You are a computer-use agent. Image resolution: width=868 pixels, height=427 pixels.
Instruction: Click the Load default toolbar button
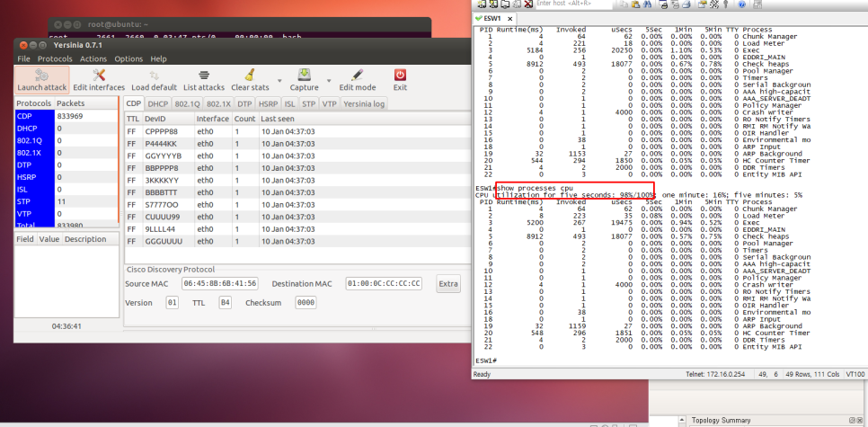click(154, 80)
